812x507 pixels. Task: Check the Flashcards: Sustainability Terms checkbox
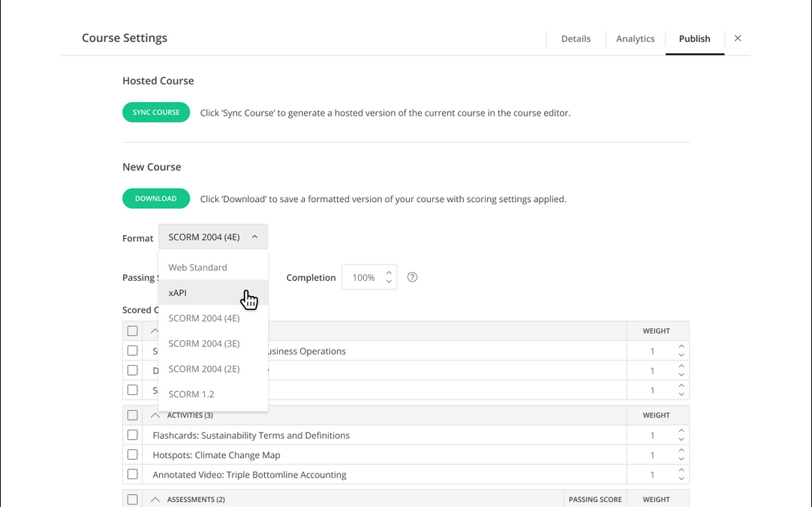click(133, 435)
